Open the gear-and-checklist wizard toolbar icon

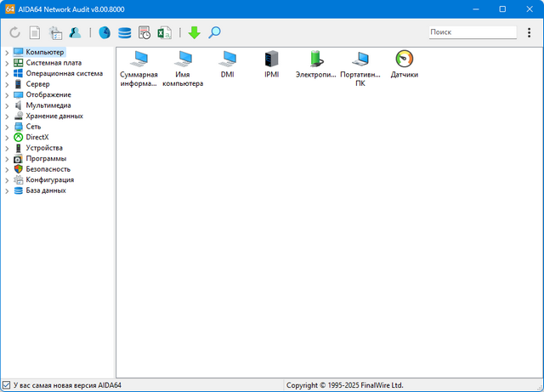55,32
